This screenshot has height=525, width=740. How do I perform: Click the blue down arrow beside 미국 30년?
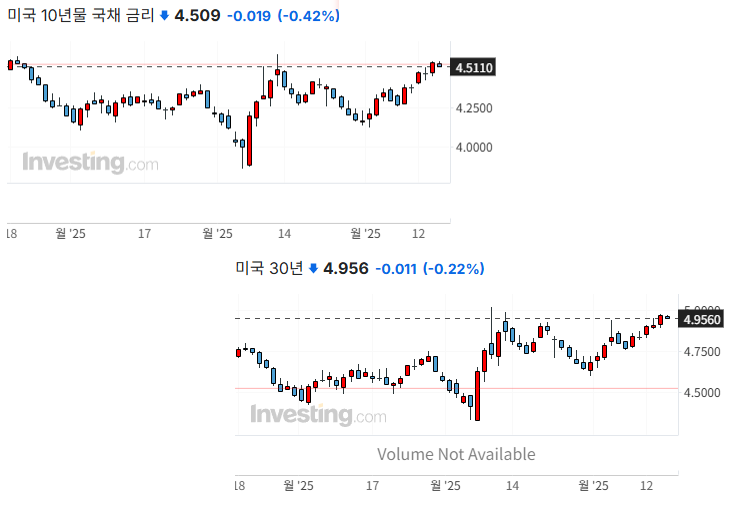coord(313,269)
